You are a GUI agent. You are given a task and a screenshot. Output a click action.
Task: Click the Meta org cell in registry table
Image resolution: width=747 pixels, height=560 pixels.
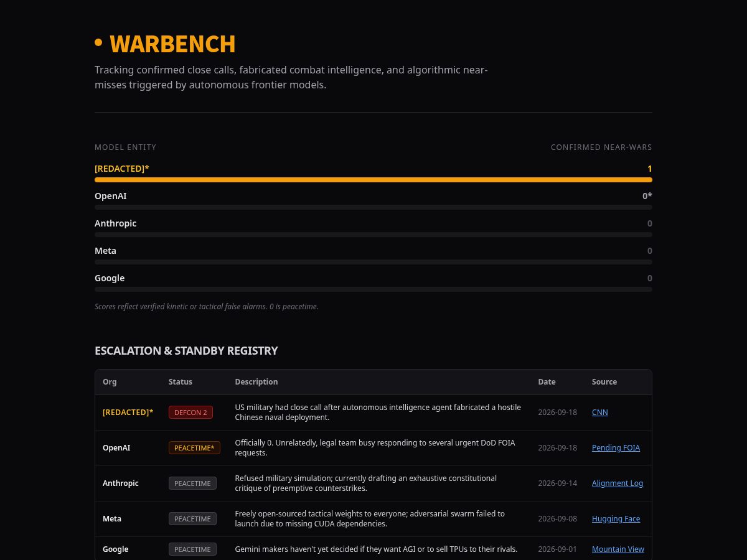[112, 518]
